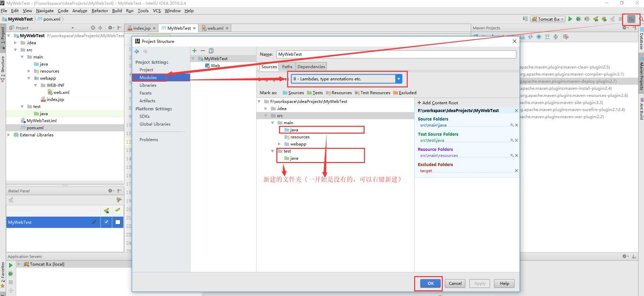Click Add Content Root
644x296 pixels.
438,103
